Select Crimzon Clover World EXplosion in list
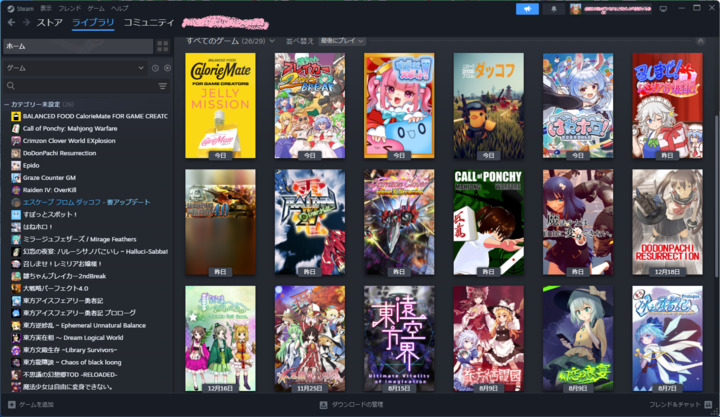 63,141
